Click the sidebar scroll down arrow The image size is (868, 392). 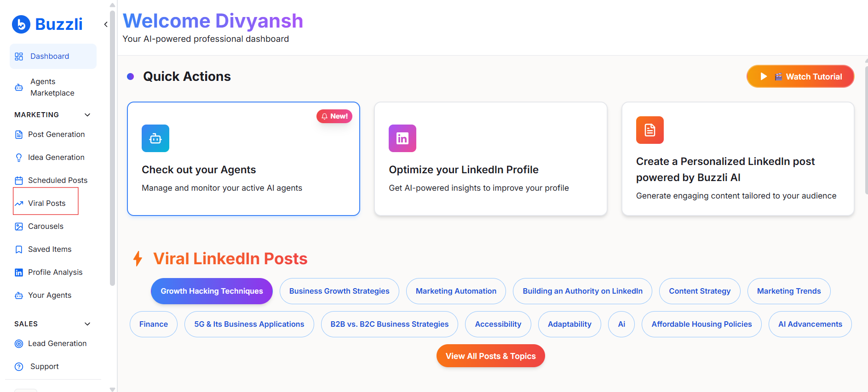coord(112,389)
